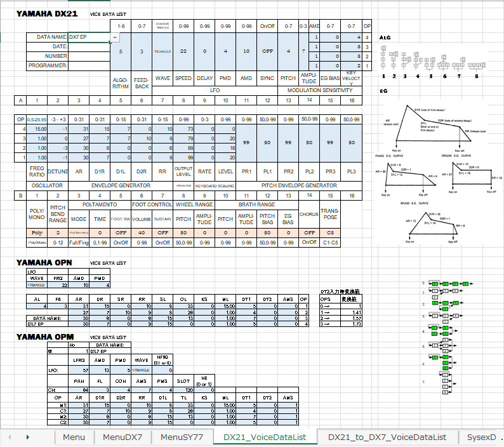The image size is (504, 447).
Task: Select the ALG algorithm diagram image
Action: click(433, 62)
